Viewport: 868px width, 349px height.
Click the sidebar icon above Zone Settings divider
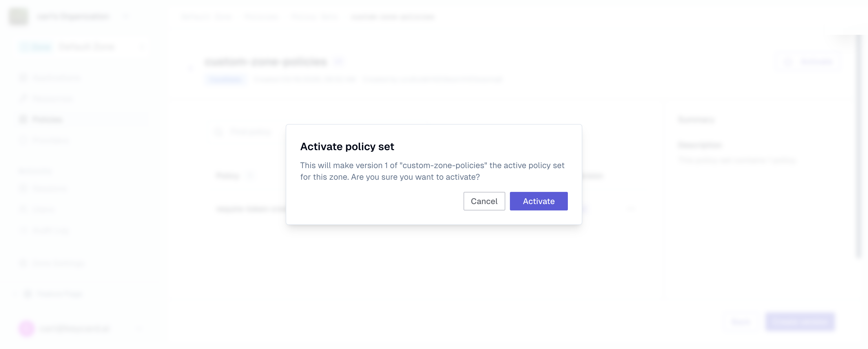tap(23, 263)
